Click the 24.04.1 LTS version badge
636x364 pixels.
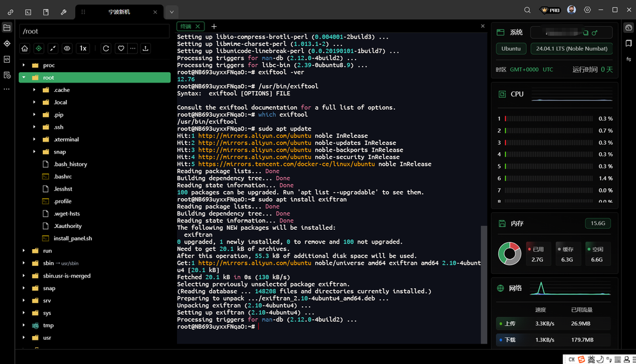571,48
